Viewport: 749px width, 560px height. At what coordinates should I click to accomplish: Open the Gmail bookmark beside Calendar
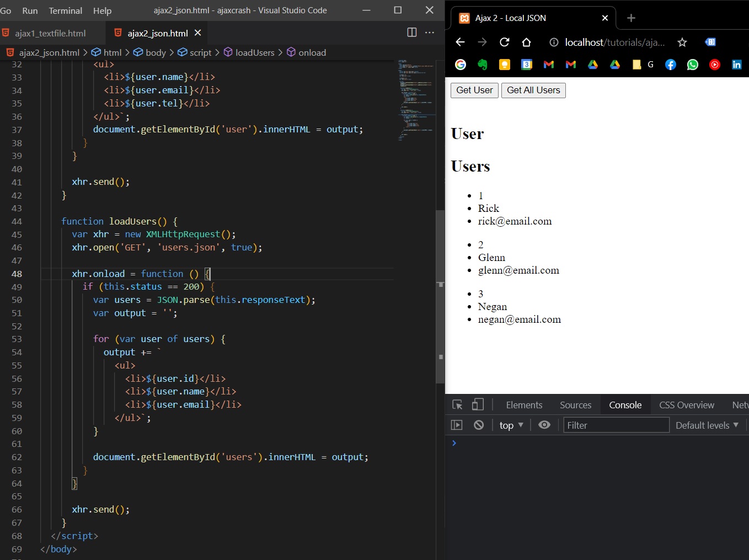pos(549,65)
